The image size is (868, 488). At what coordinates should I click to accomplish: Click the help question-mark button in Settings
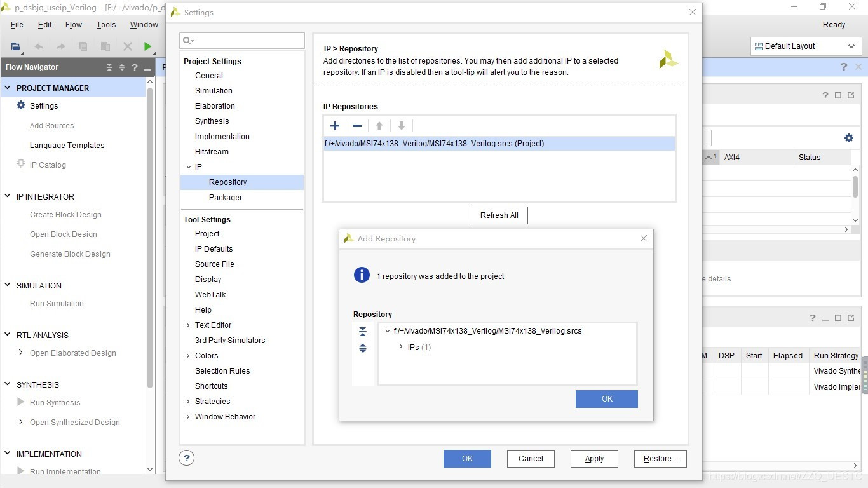click(x=186, y=458)
